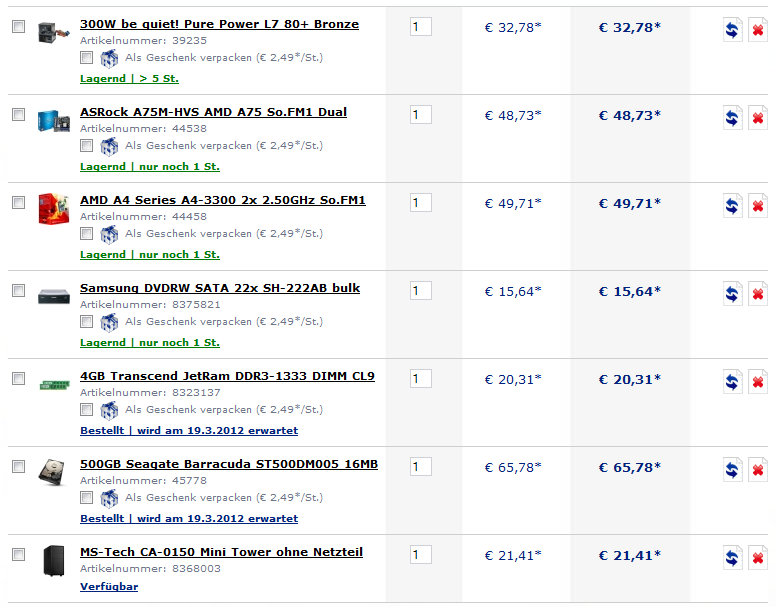Enable gift wrapping for Samsung DVDRW
The image size is (777, 608).
click(x=86, y=322)
